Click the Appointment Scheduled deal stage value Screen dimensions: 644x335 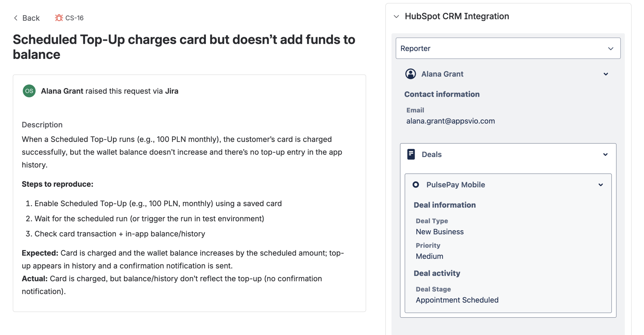tap(457, 300)
